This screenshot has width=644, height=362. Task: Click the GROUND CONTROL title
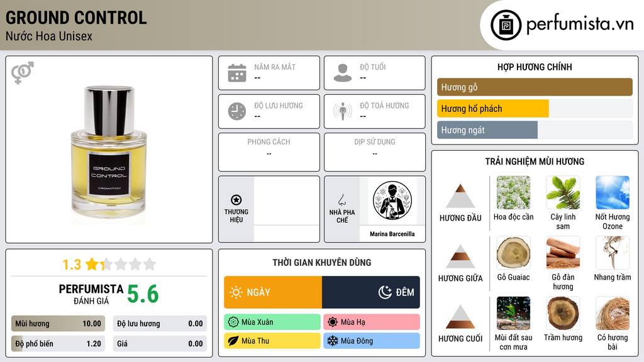(76, 18)
